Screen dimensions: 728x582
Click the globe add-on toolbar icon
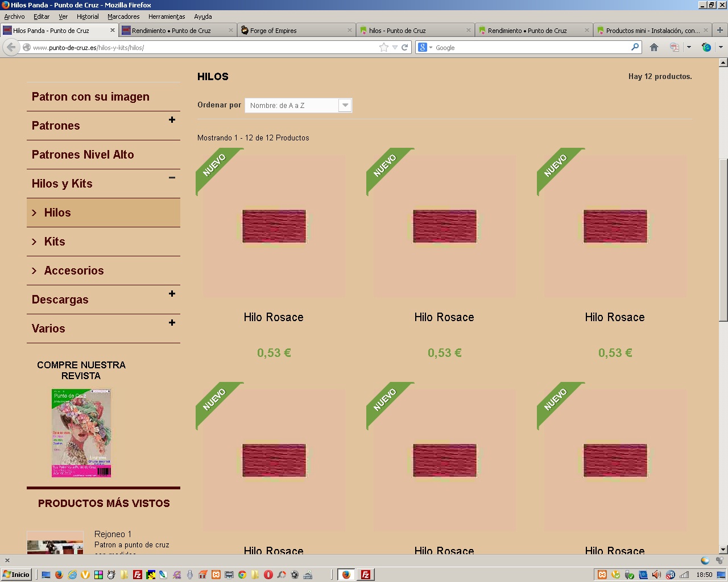coord(706,48)
